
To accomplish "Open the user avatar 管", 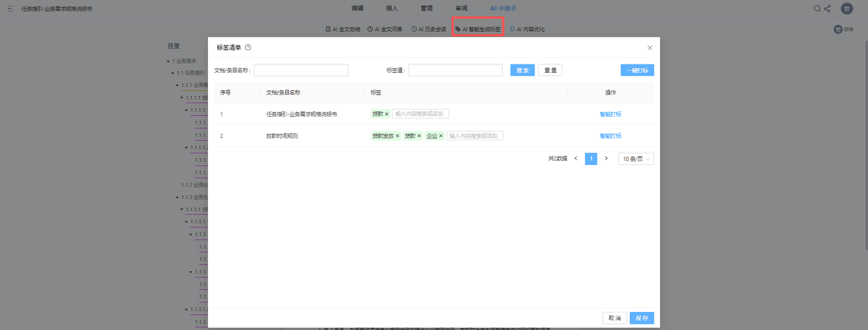I will coord(847,8).
